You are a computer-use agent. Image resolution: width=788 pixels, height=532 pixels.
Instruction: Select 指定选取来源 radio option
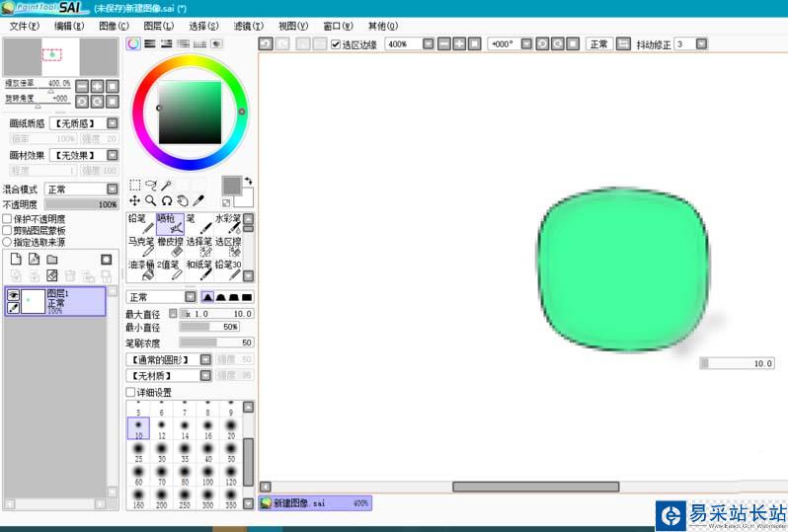(x=8, y=242)
